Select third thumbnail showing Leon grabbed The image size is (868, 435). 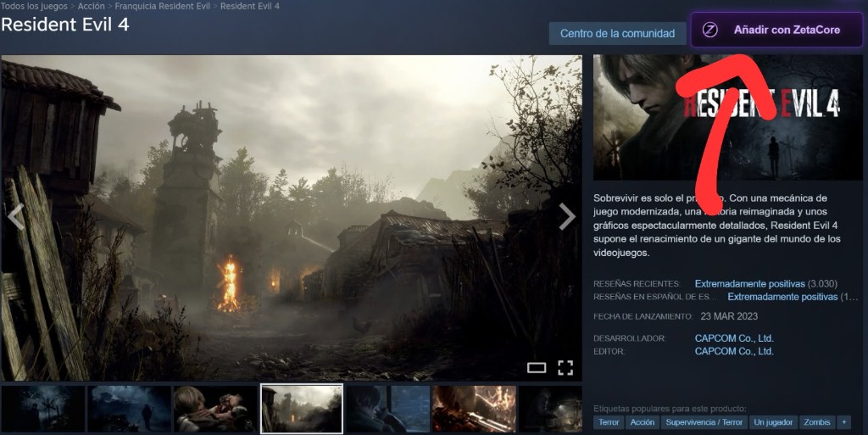[215, 409]
